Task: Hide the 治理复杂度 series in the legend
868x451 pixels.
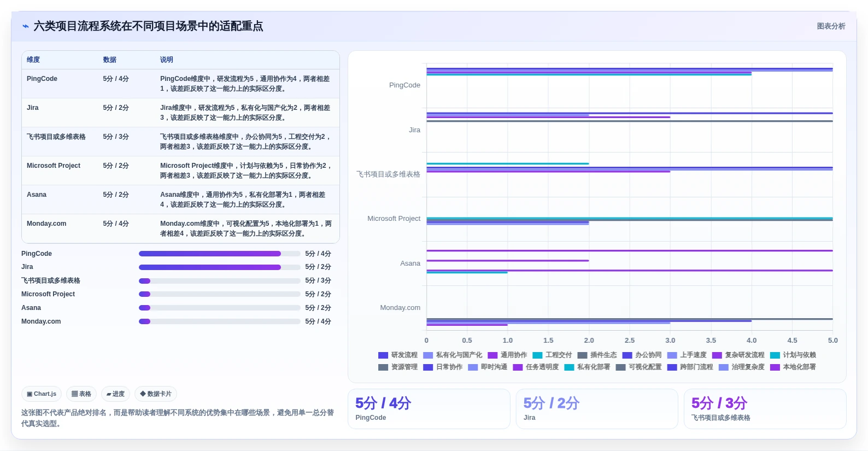Action: click(741, 367)
